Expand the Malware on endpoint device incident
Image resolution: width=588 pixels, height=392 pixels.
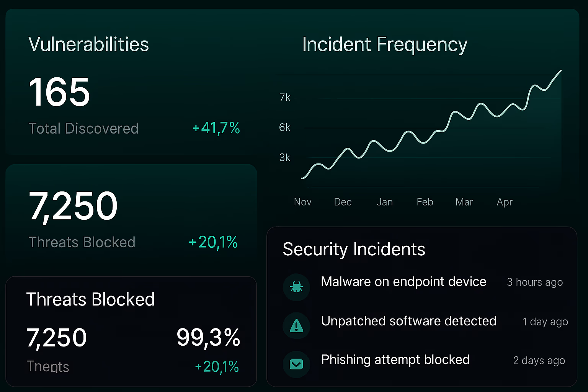pos(403,282)
